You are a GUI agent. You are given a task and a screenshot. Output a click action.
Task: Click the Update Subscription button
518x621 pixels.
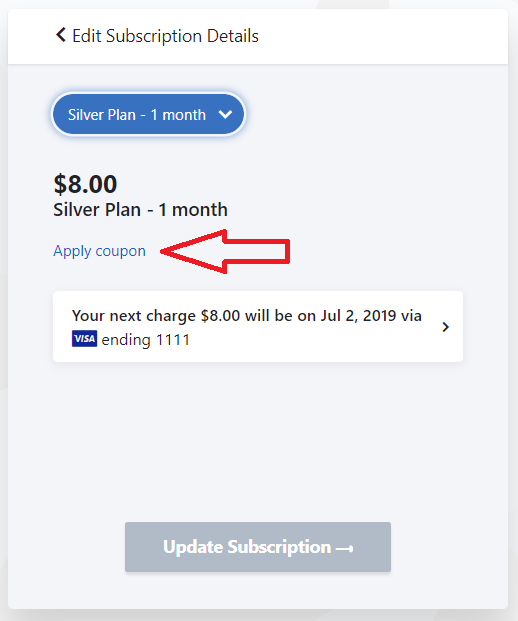(258, 547)
